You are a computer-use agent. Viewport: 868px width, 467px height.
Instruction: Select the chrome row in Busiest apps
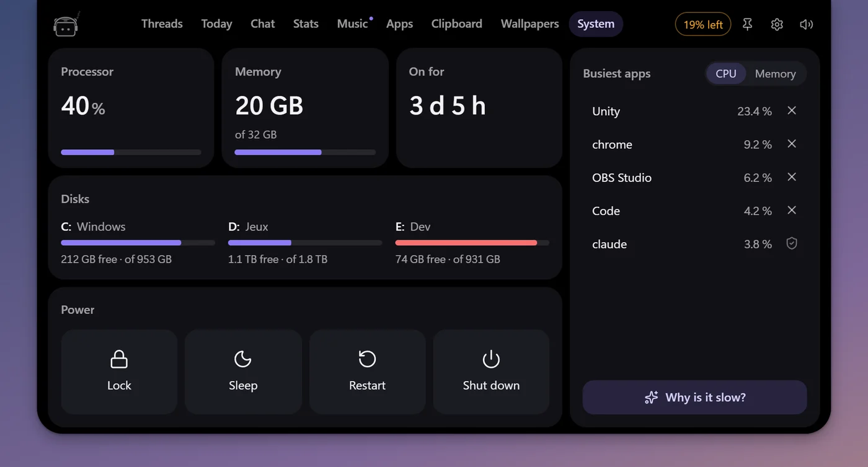pos(694,144)
